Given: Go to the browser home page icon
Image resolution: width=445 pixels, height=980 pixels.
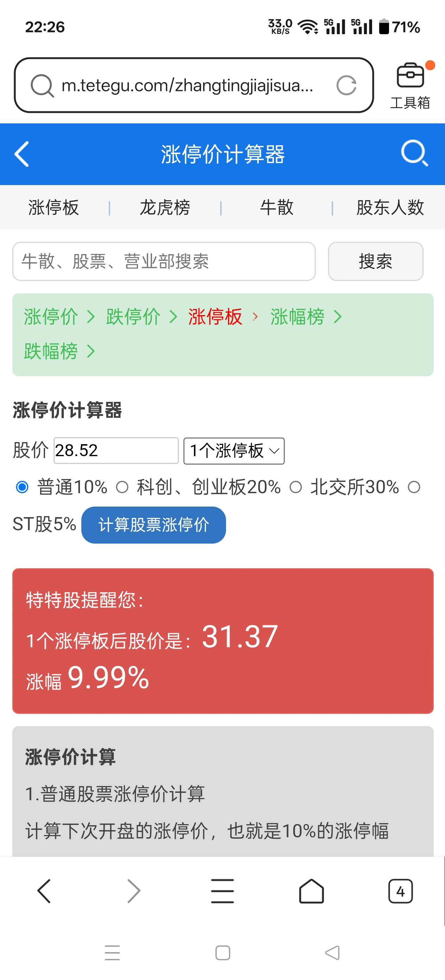Looking at the screenshot, I should click(311, 891).
